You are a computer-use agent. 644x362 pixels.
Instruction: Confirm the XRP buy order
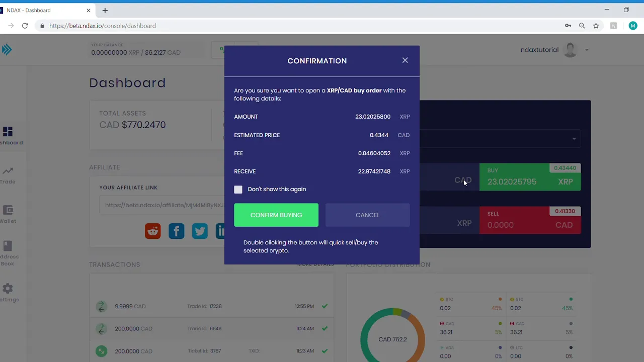(276, 215)
